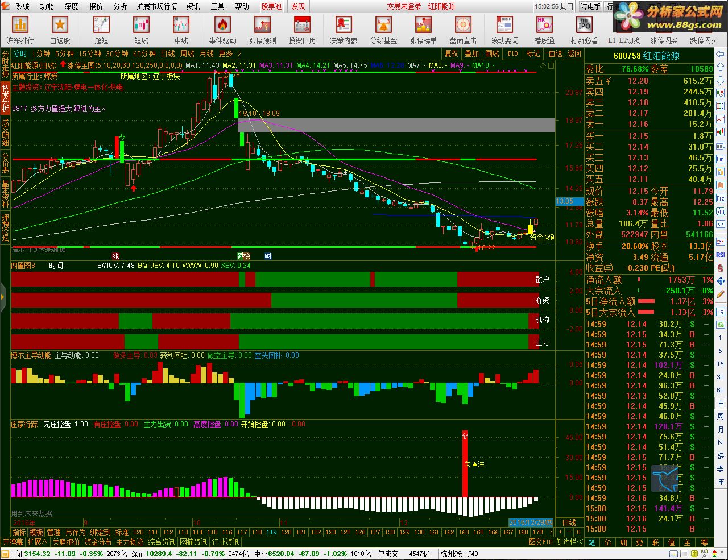Expand the 扩展∧ bottom panel
This screenshot has height=560, width=728.
pyautogui.click(x=38, y=542)
